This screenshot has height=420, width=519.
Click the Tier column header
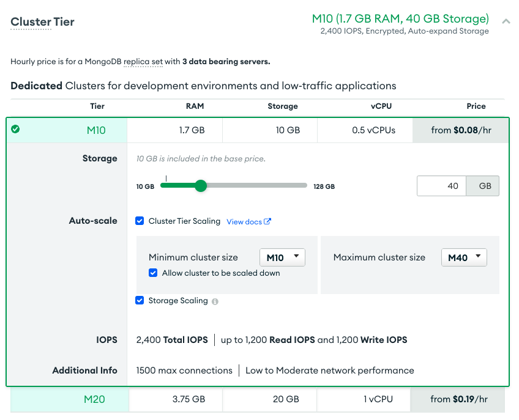point(97,106)
